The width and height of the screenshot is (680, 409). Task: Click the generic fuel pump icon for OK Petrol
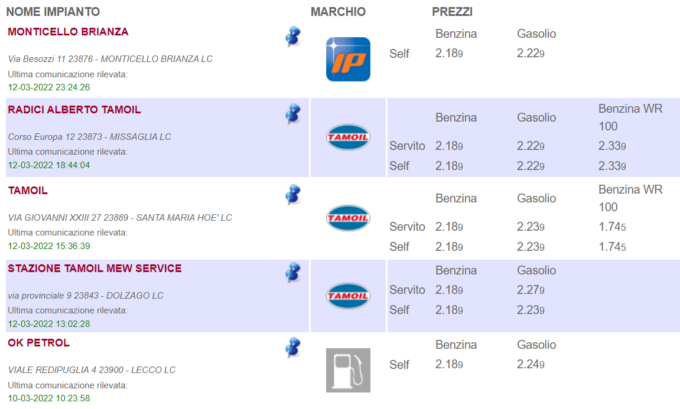(348, 369)
